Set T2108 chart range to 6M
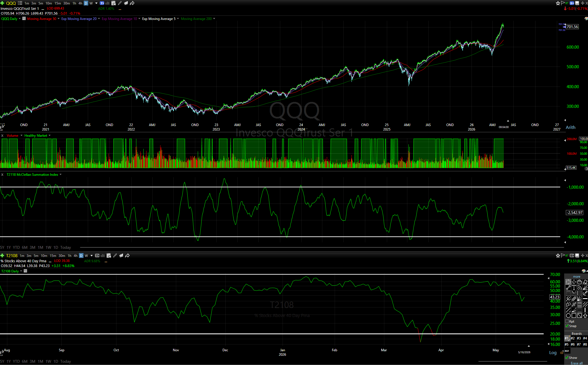Screen dimensions: 588x365 click(x=25, y=361)
